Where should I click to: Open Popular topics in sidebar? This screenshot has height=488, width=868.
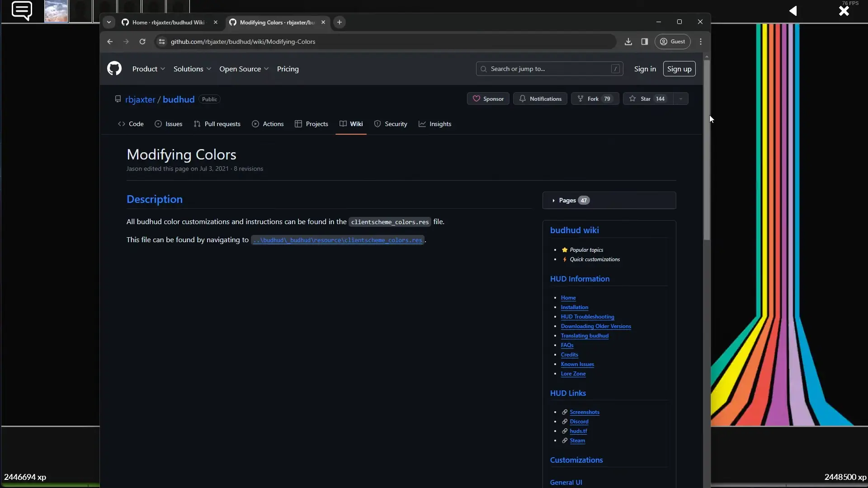586,250
